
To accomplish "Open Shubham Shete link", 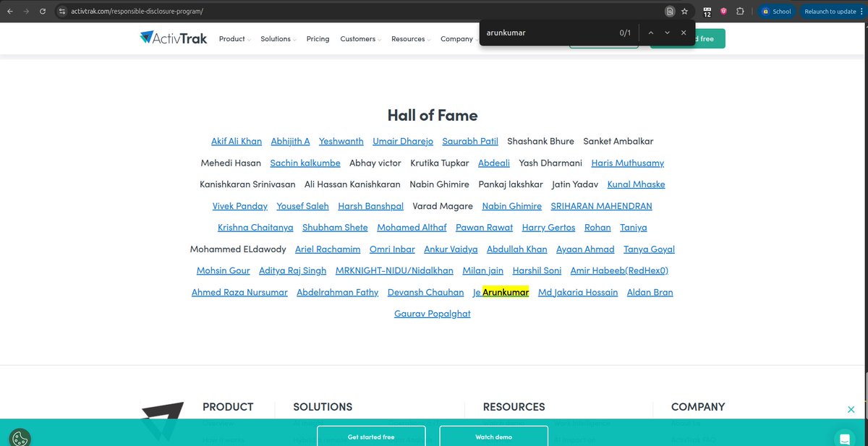I will click(335, 228).
